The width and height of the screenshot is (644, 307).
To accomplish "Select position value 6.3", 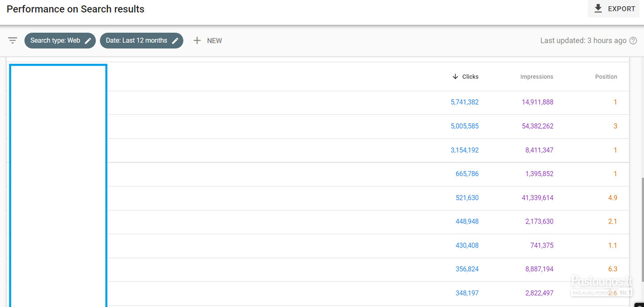I will point(613,269).
